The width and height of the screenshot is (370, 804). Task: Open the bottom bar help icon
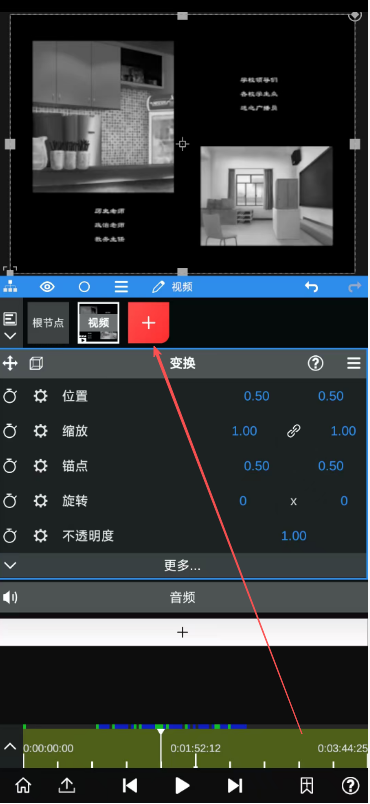click(351, 785)
